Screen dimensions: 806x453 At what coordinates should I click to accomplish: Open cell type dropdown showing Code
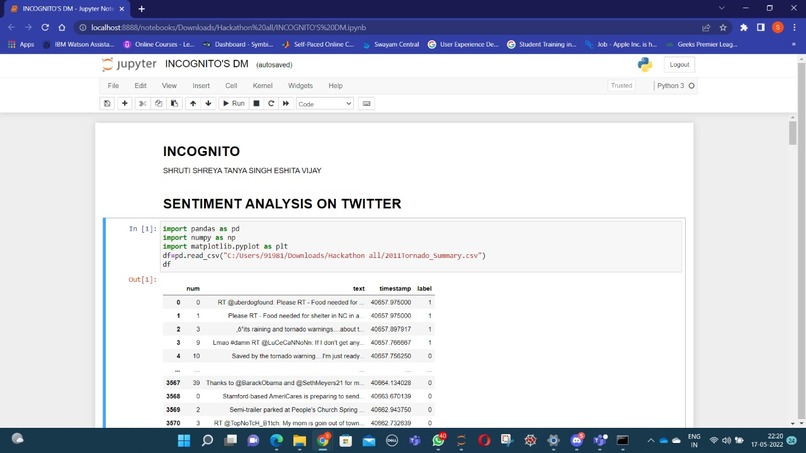[325, 104]
